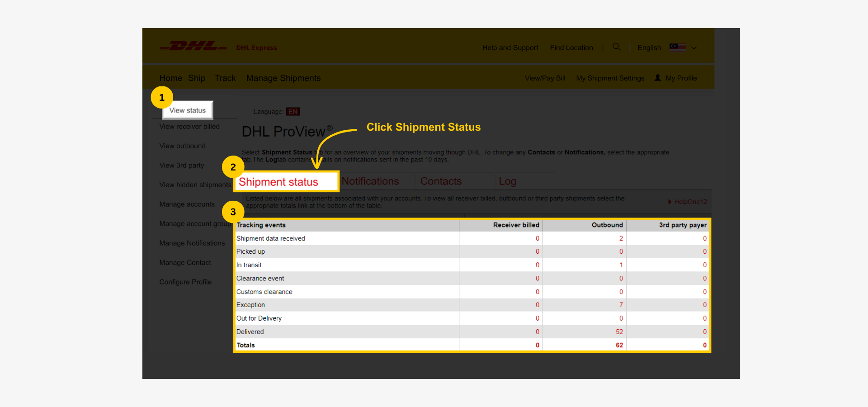Screen dimensions: 868x407
Task: Open My Shipment Settings
Action: tap(610, 78)
